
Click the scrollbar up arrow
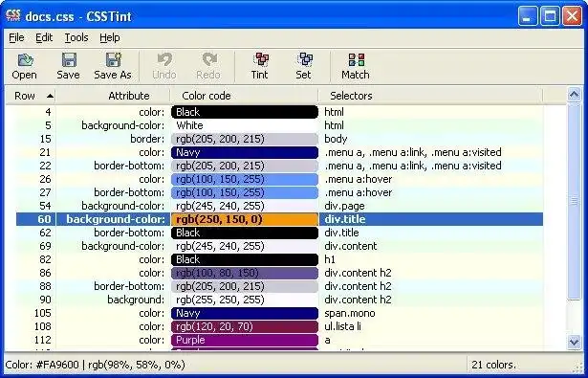pyautogui.click(x=574, y=95)
